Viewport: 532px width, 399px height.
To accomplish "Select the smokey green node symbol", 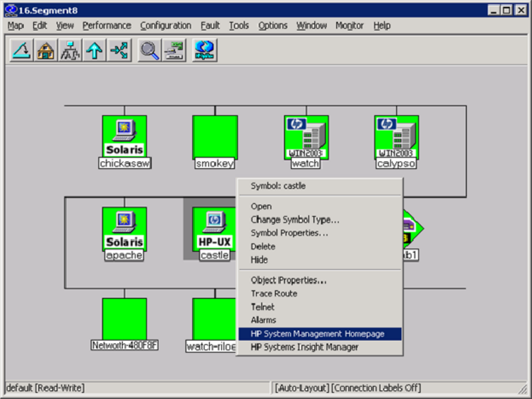I will pyautogui.click(x=215, y=137).
